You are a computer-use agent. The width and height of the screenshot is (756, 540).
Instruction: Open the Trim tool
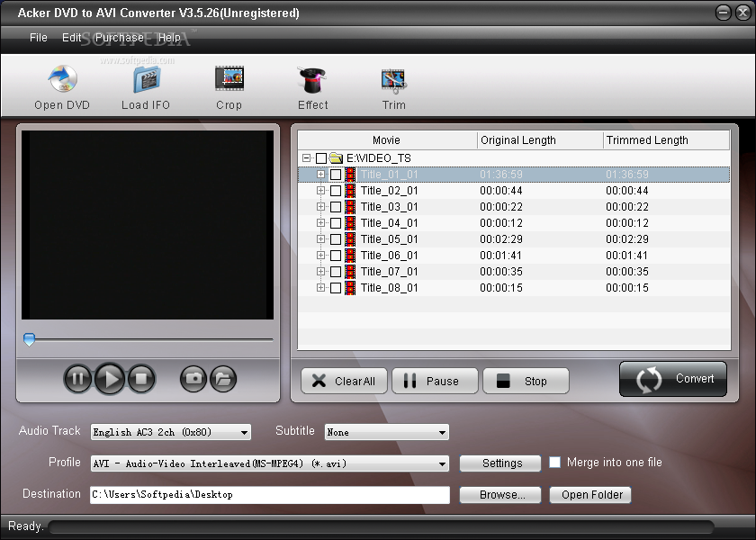click(x=394, y=80)
